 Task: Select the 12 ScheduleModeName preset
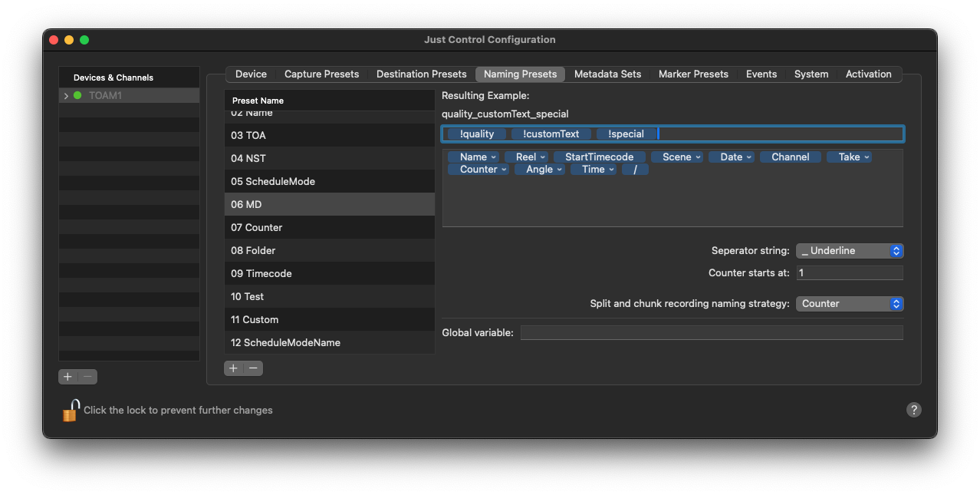pyautogui.click(x=330, y=342)
